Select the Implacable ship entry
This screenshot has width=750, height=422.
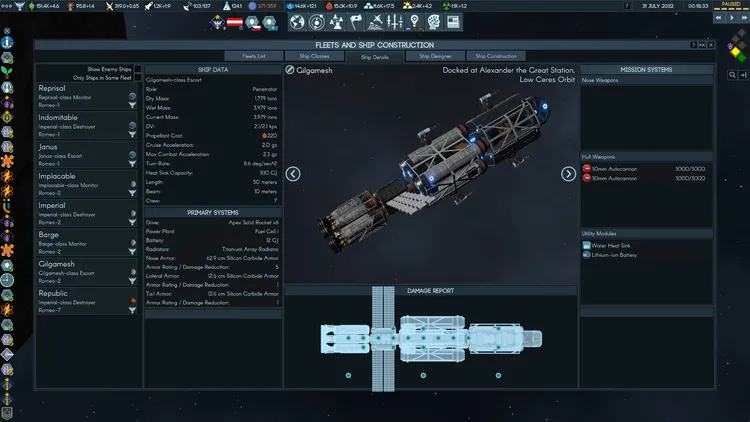point(87,184)
